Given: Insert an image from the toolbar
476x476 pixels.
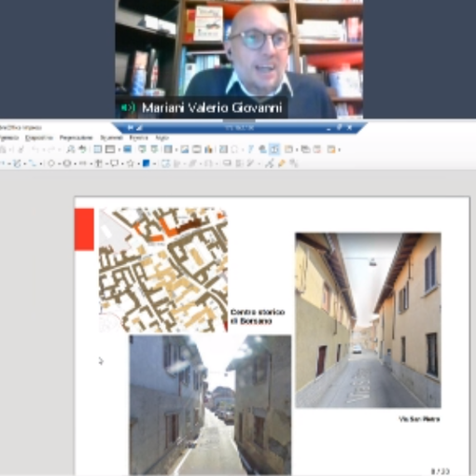Looking at the screenshot, I should [185, 149].
